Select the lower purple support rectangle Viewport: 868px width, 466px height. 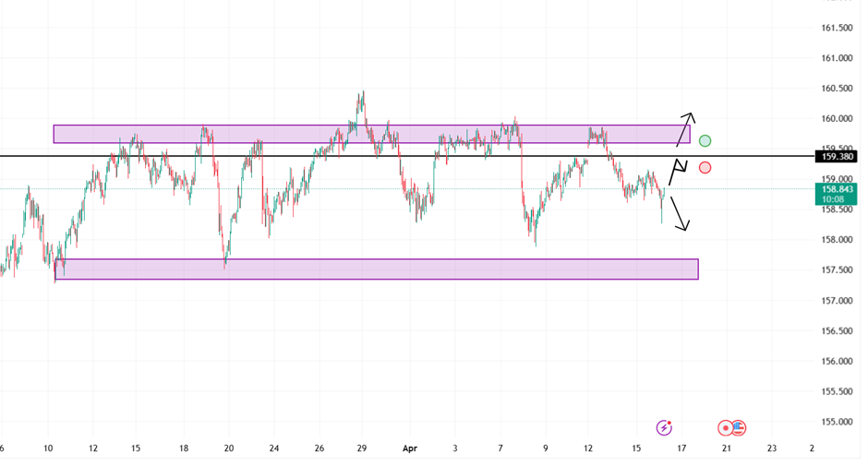[x=369, y=269]
